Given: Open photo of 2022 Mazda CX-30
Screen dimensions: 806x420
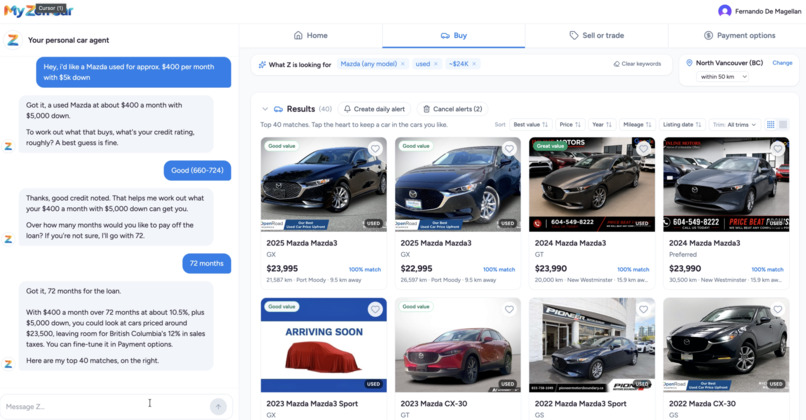Looking at the screenshot, I should [726, 345].
